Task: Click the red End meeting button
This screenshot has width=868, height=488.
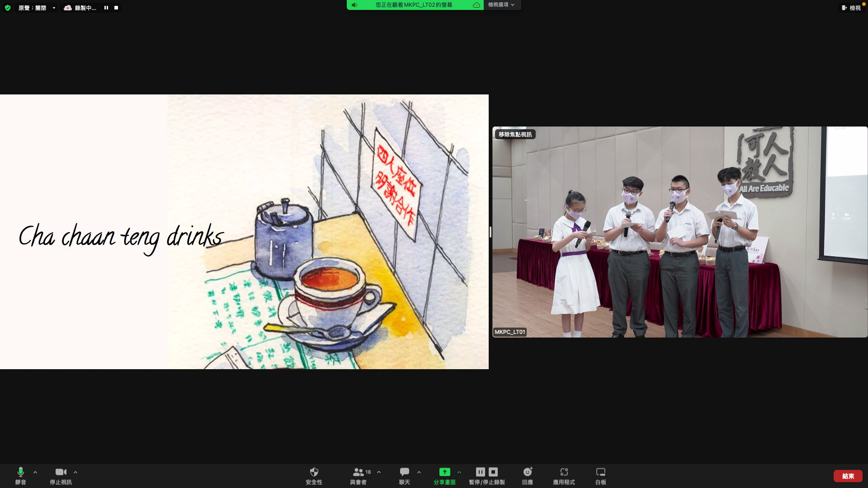Action: coord(848,476)
